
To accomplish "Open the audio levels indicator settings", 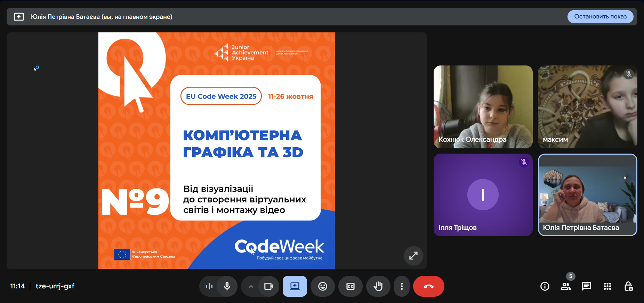I will [x=209, y=286].
